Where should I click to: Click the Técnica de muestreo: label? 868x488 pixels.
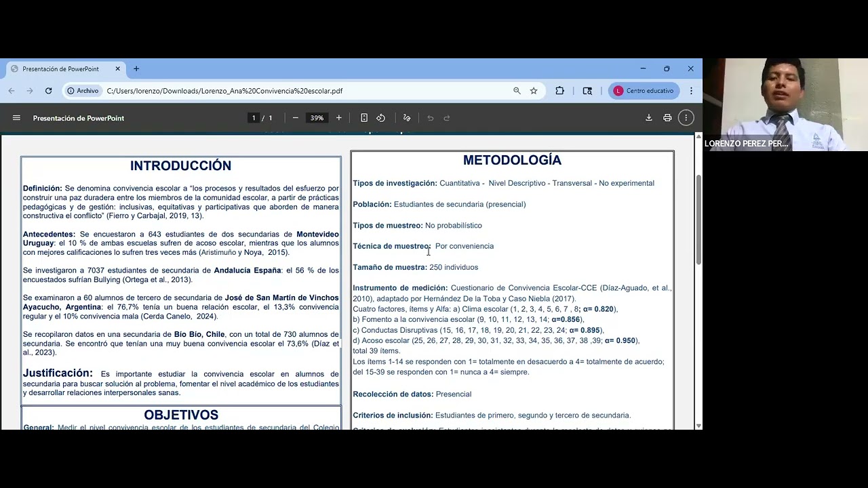pyautogui.click(x=391, y=247)
